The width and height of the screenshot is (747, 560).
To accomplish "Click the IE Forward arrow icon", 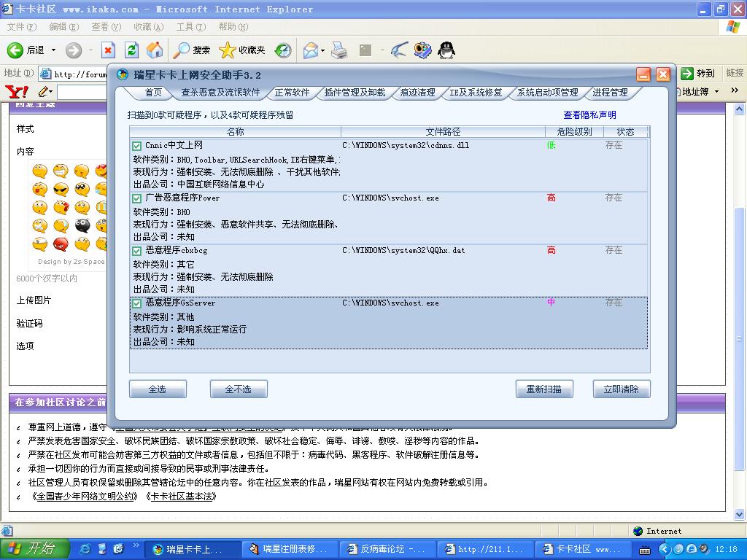I will tap(74, 50).
